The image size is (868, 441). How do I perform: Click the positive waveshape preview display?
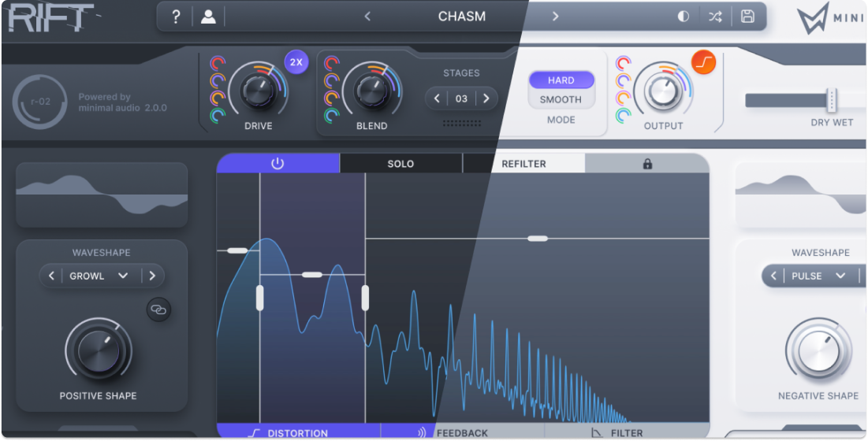102,195
